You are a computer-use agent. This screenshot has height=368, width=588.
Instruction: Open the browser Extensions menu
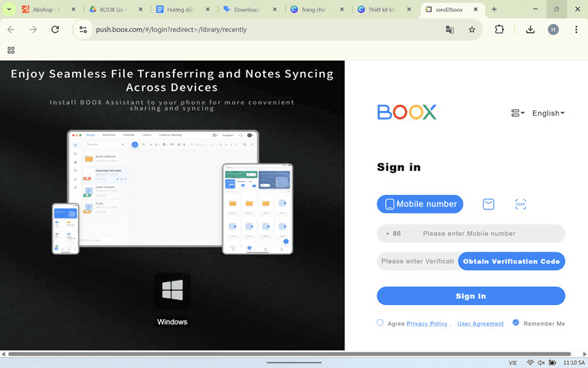pyautogui.click(x=499, y=29)
